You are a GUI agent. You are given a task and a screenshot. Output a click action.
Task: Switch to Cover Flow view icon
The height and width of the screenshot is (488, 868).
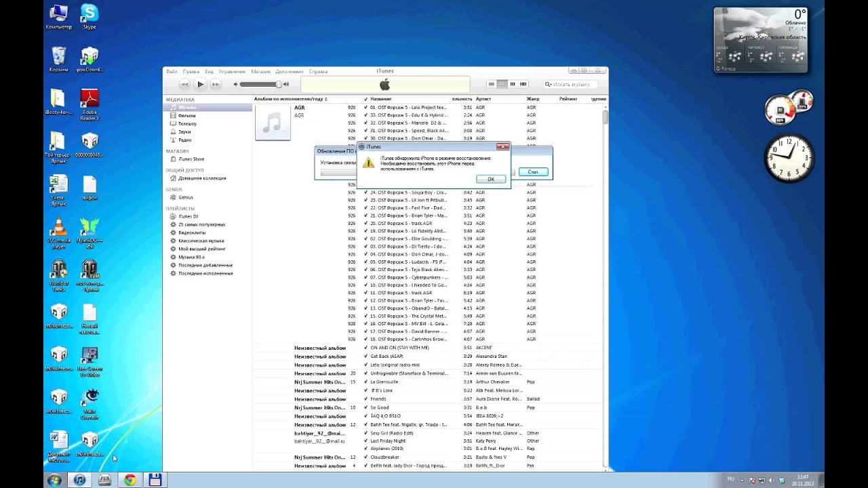coord(523,84)
